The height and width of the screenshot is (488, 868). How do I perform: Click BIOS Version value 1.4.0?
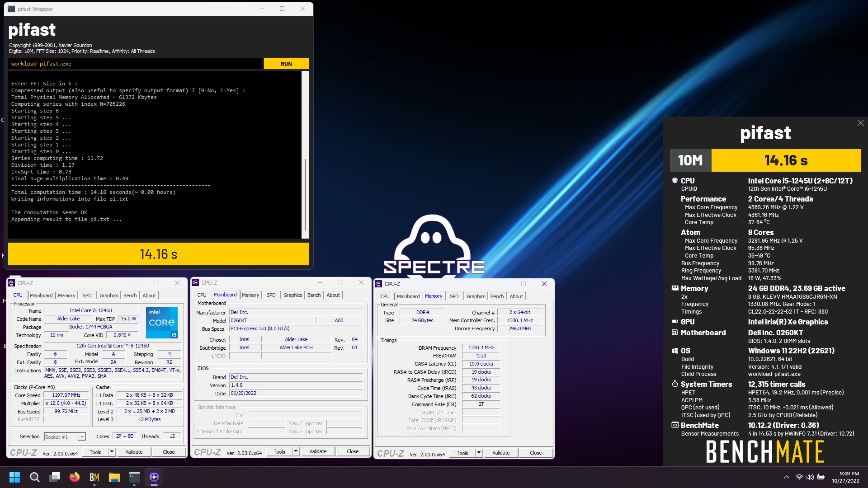(x=296, y=385)
